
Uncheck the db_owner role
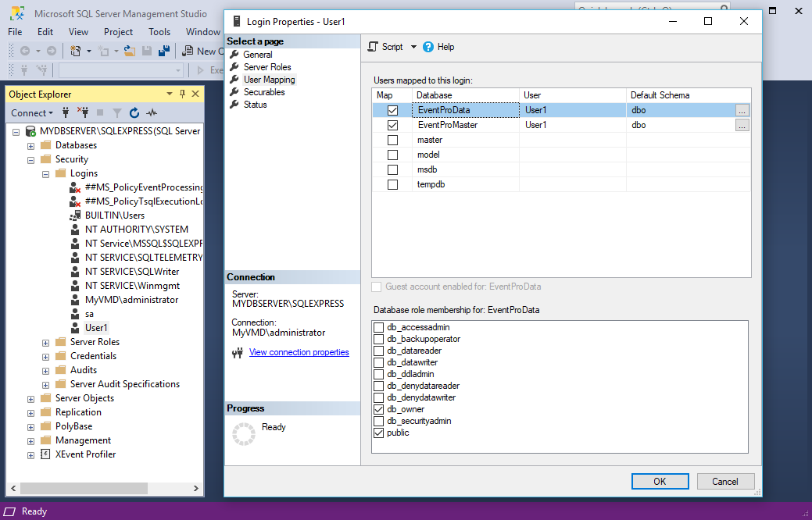coord(378,409)
